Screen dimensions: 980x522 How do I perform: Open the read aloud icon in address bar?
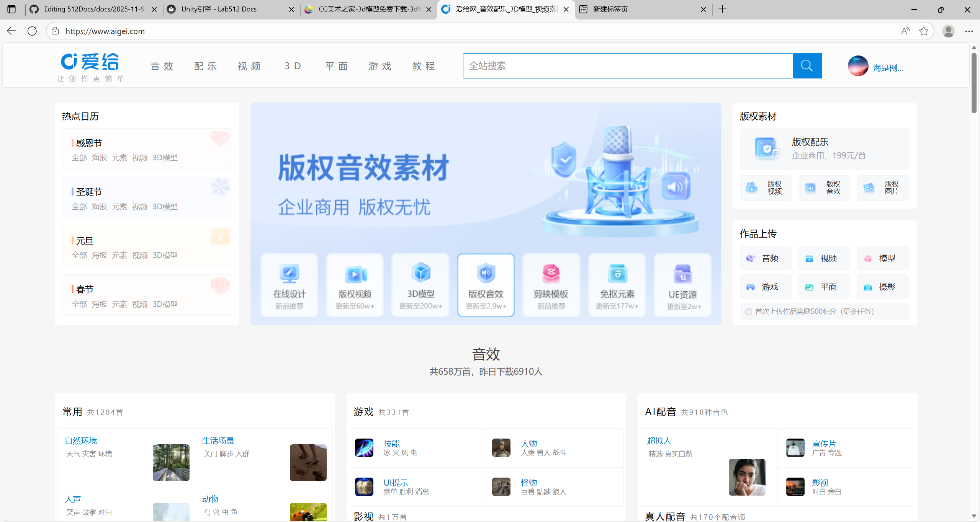[x=905, y=31]
